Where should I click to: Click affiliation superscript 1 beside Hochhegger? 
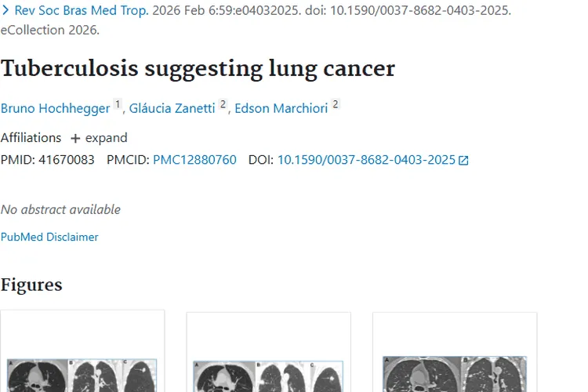(x=118, y=104)
